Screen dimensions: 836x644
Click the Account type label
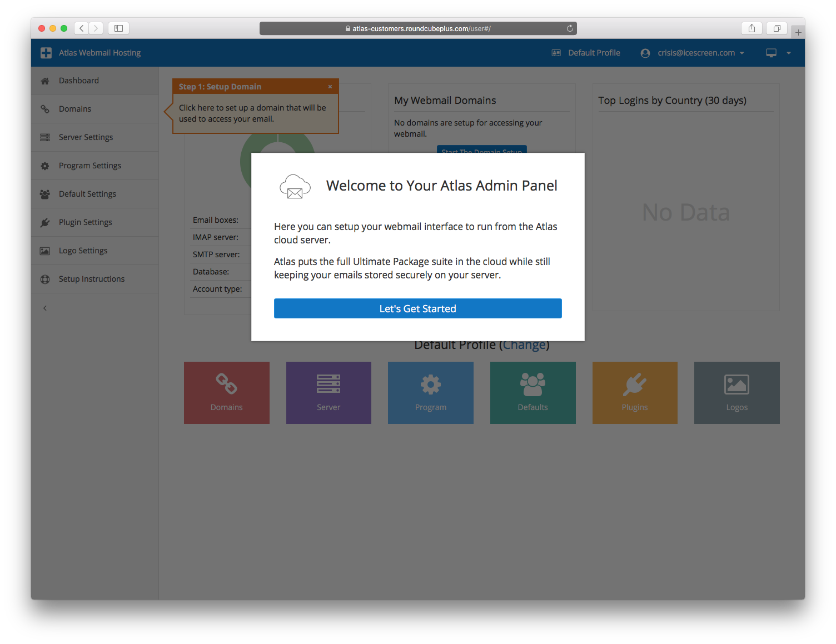(x=217, y=289)
